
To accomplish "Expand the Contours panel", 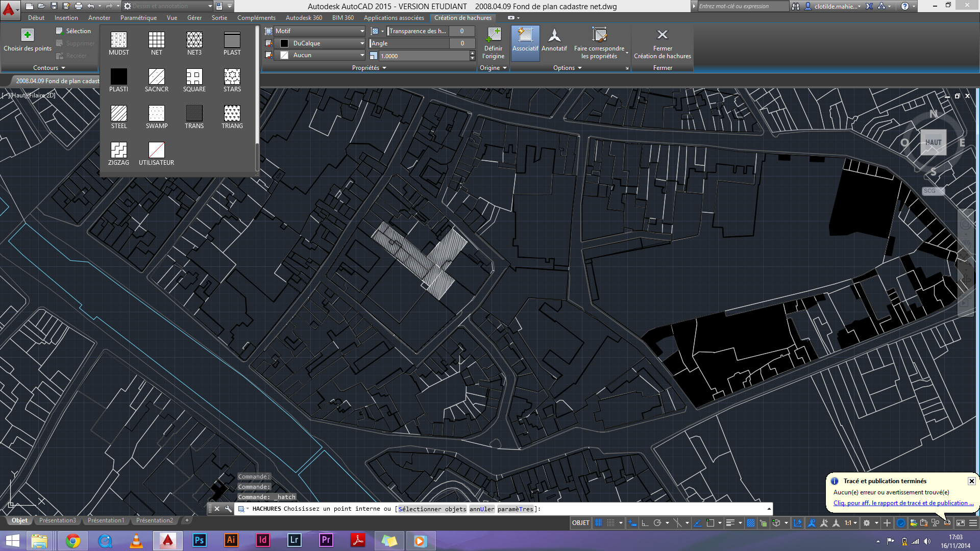I will point(50,68).
